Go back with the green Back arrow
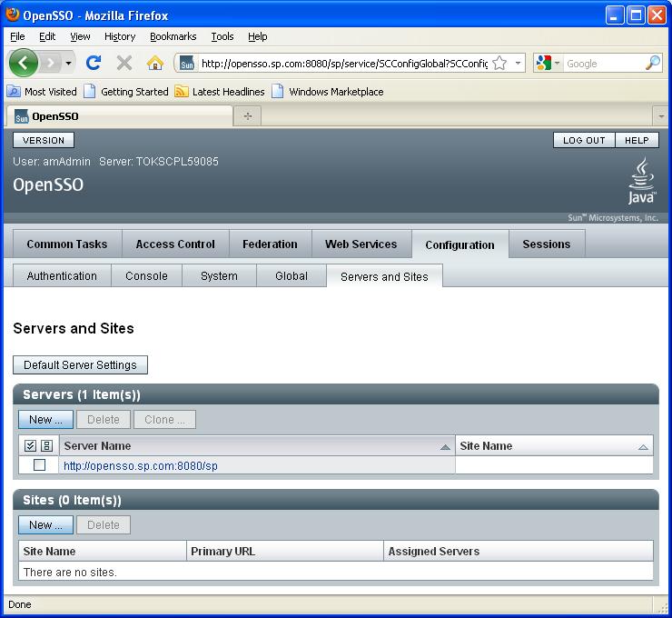Viewport: 672px width, 618px height. click(23, 63)
